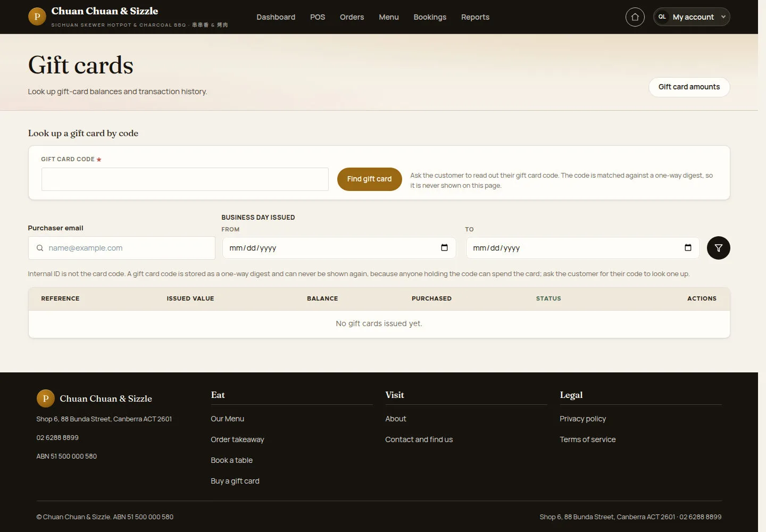Click the To date input
Screen dimensions: 766x532
[582, 248]
